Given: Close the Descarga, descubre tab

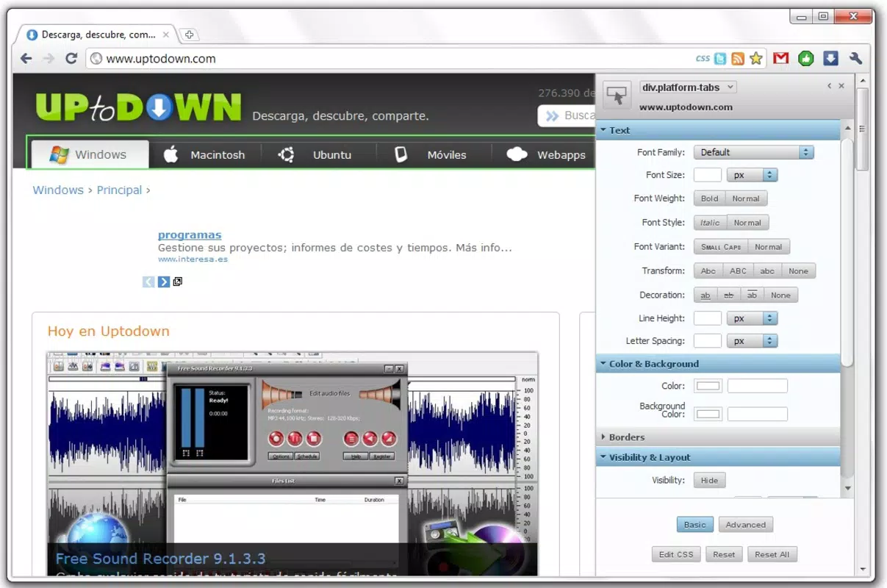Looking at the screenshot, I should tap(166, 35).
